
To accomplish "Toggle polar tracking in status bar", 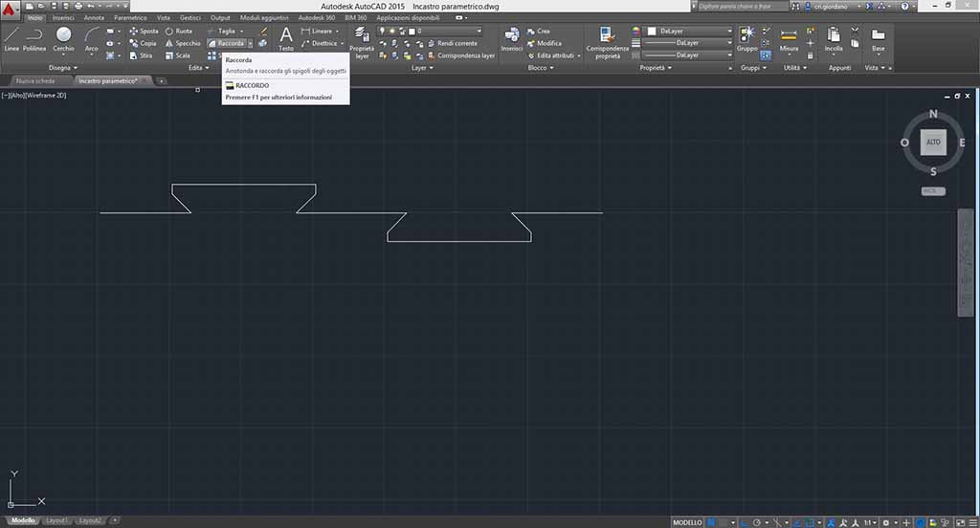I will coord(757,522).
